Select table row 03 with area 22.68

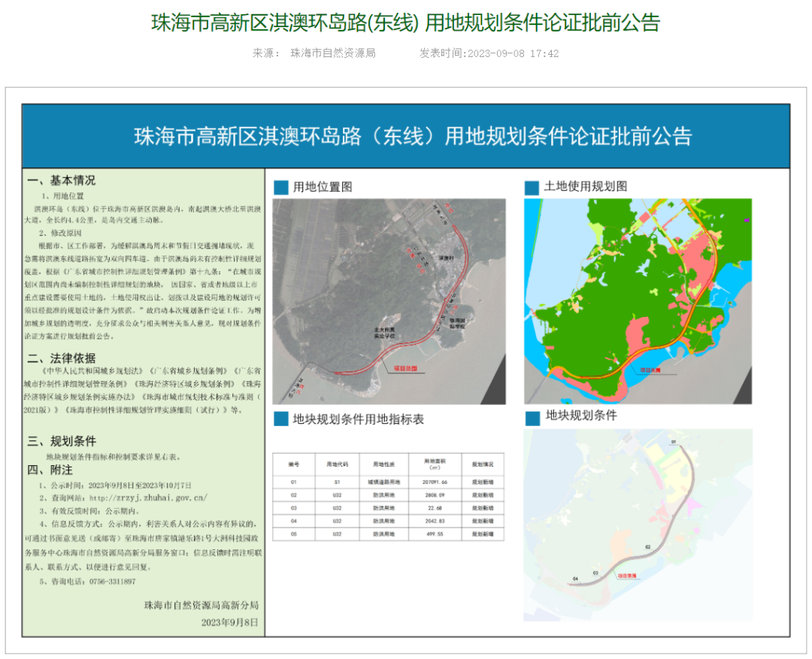[387, 507]
